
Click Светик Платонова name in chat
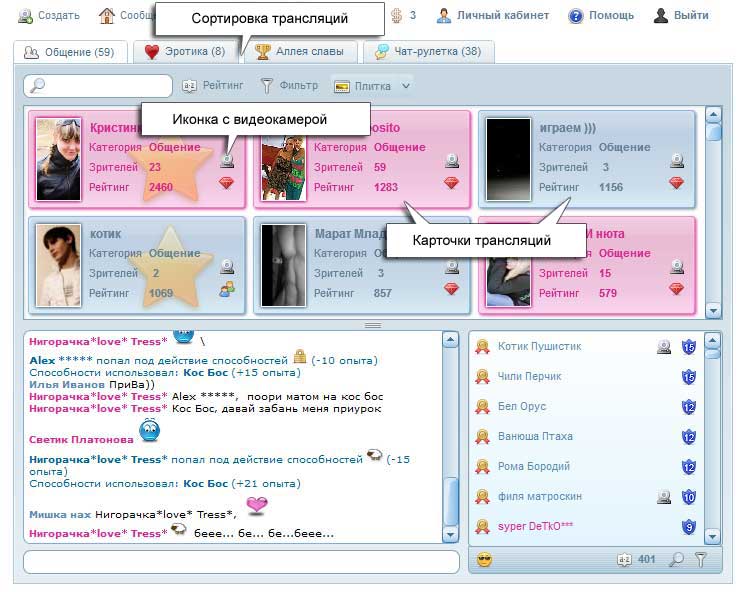(81, 439)
